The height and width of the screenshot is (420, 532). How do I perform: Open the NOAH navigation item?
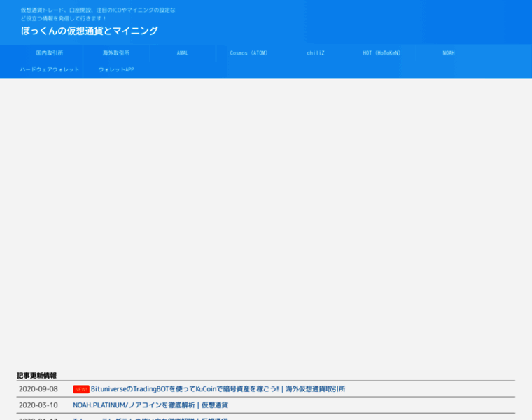449,53
